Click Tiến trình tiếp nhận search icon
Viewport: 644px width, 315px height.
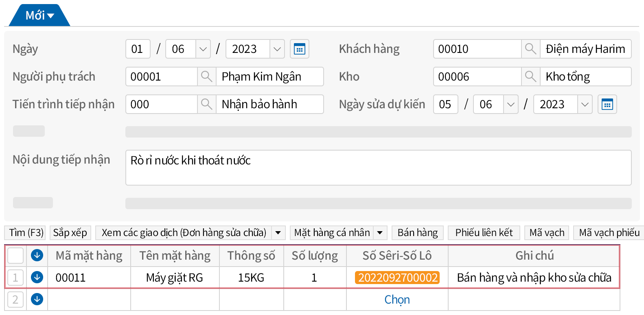click(x=206, y=104)
